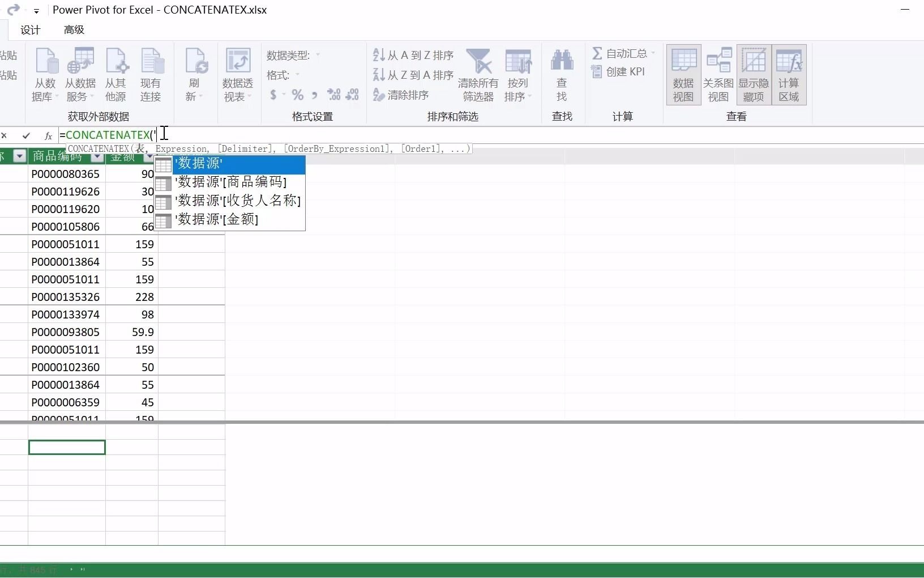Apply thousands separator format
924x578 pixels.
[315, 95]
